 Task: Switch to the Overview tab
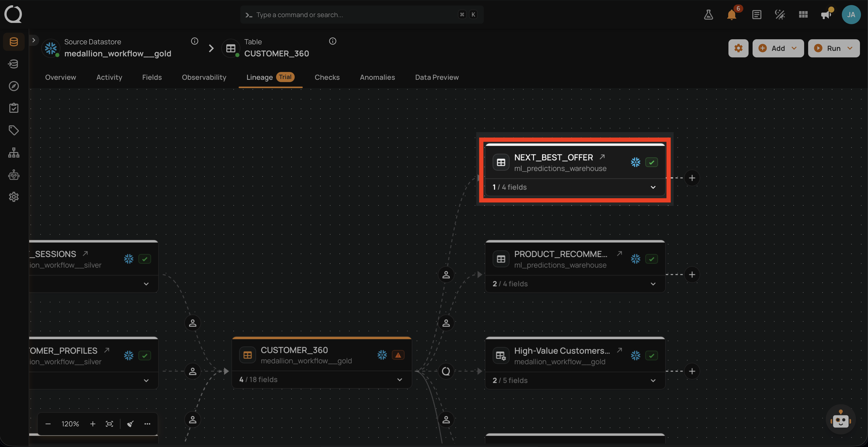pyautogui.click(x=61, y=77)
